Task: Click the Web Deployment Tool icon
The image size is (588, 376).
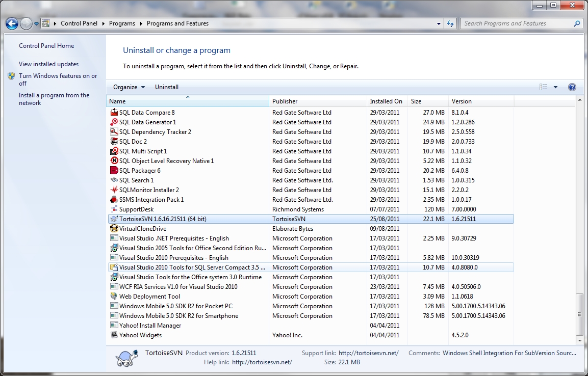Action: click(114, 296)
